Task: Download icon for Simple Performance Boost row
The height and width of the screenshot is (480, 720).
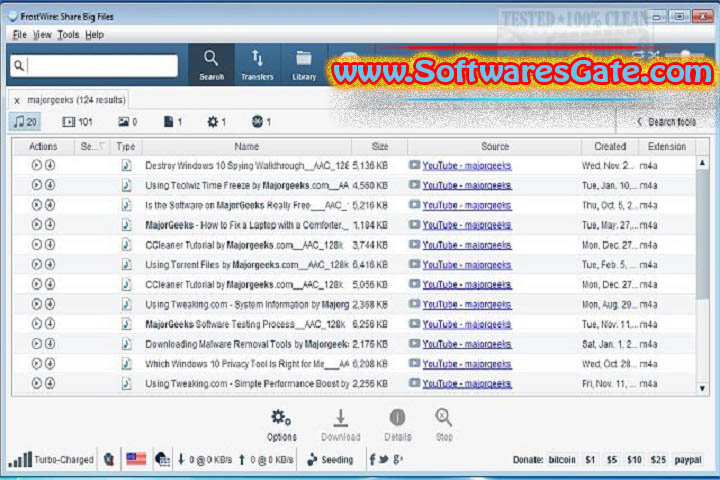Action: 50,383
